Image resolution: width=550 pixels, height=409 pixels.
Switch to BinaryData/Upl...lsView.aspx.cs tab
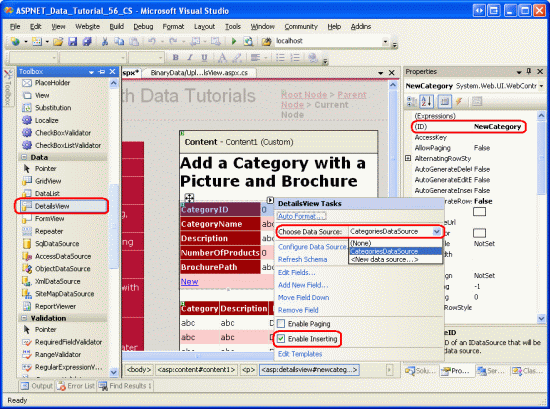coord(199,73)
